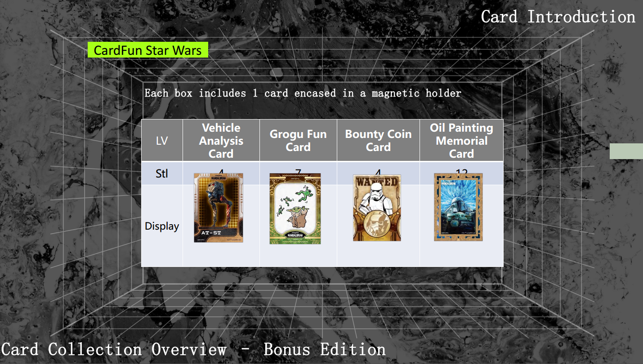
Task: Click the Wanted stormtrooper coin card
Action: (x=377, y=208)
